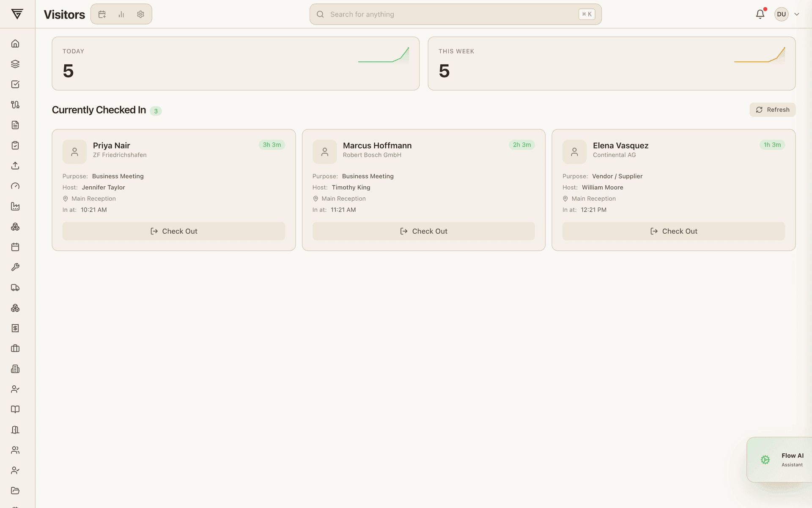
Task: Click the 1h 3m duration badge
Action: [772, 145]
